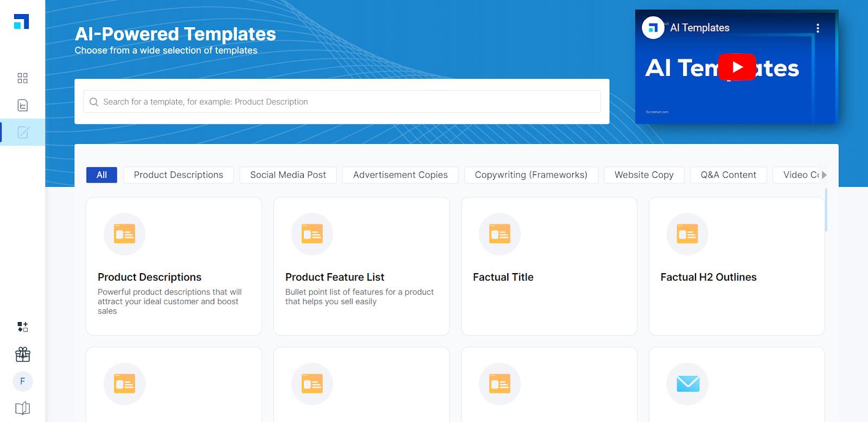Open the book icon in sidebar

tap(23, 408)
